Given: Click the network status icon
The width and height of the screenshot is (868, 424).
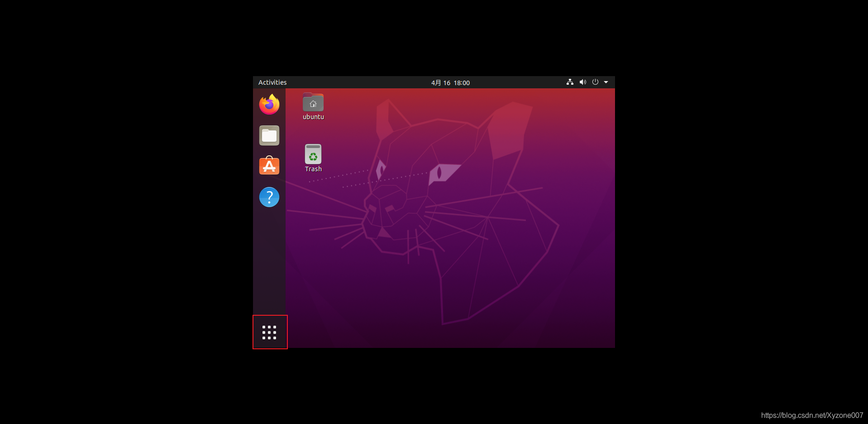Looking at the screenshot, I should tap(570, 82).
